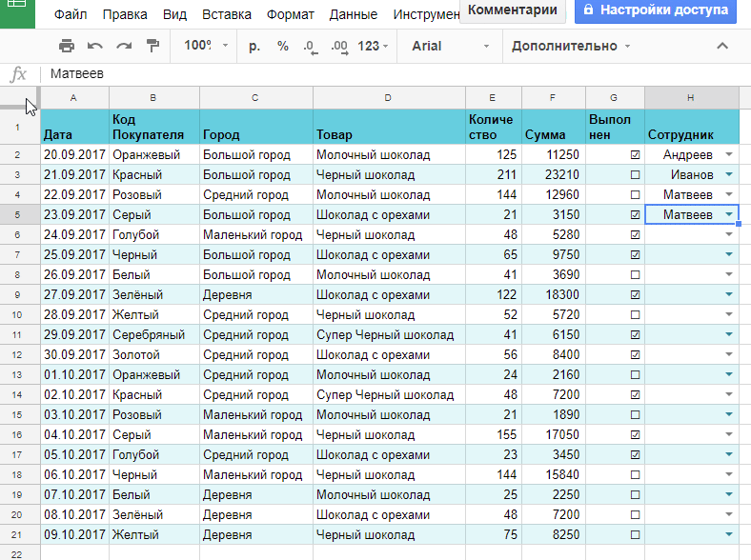Click the Redo arrow icon

pyautogui.click(x=124, y=46)
